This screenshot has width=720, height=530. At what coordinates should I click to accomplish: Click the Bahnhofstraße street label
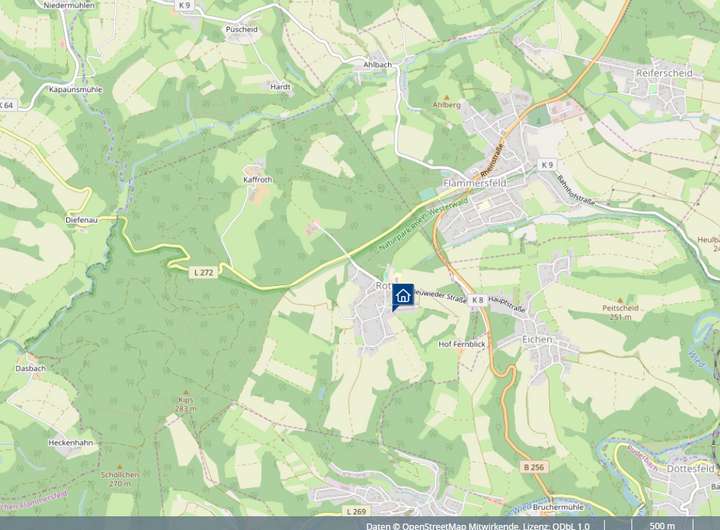tap(576, 190)
